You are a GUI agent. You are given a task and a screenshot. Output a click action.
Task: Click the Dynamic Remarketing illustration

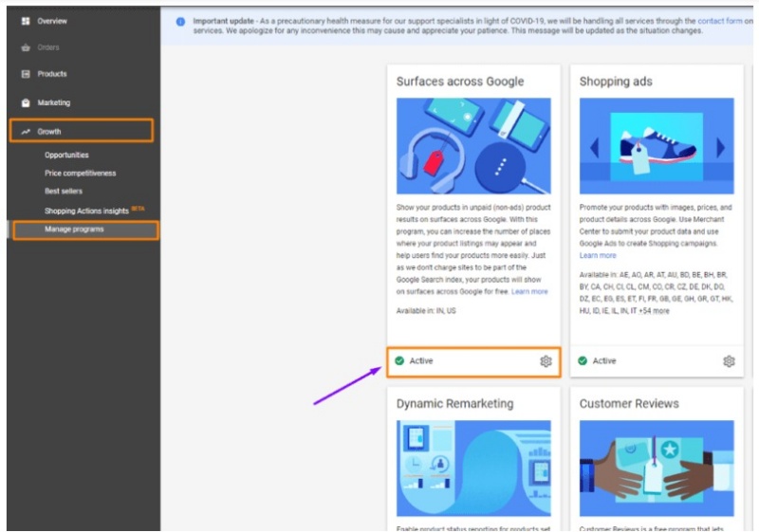[x=473, y=468]
